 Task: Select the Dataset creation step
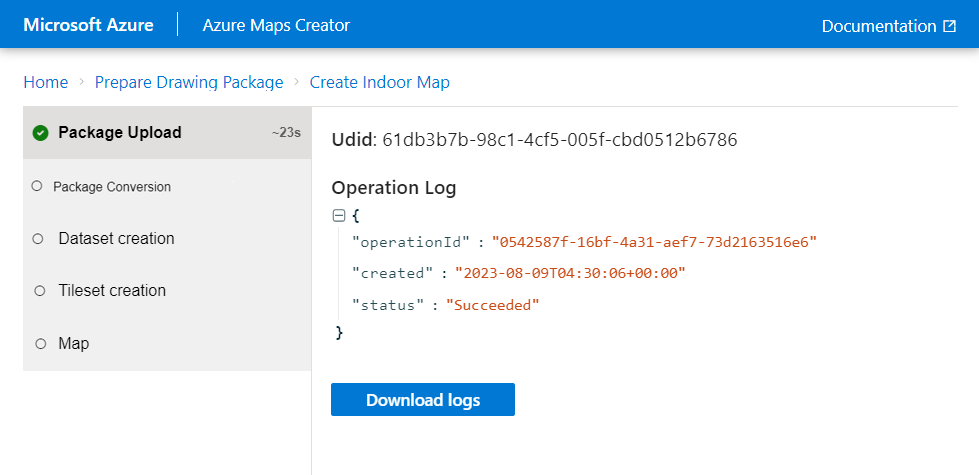(x=167, y=238)
